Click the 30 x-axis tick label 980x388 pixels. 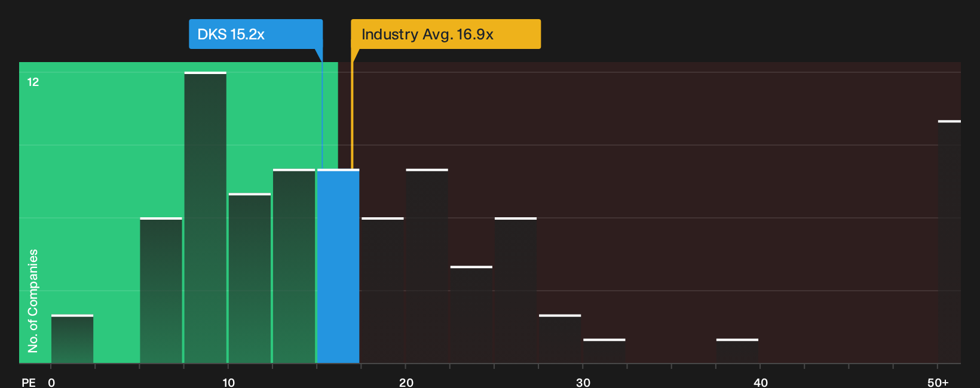click(x=583, y=382)
